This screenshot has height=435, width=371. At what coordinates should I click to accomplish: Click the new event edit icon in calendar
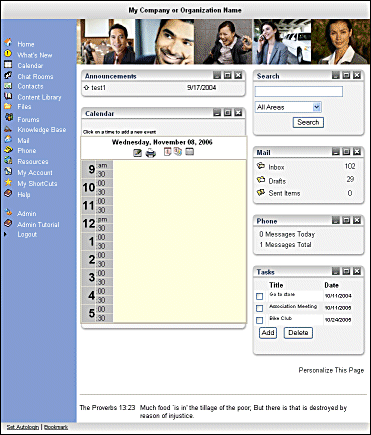(137, 153)
